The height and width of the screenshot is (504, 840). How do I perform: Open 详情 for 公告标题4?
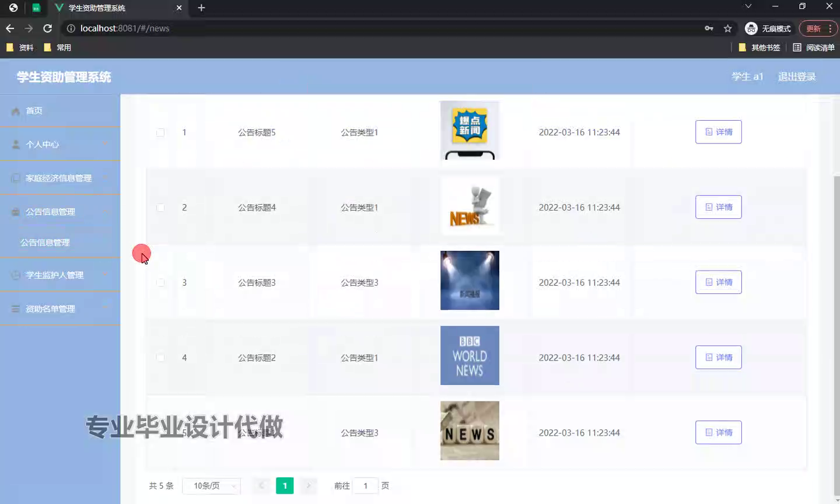point(719,207)
